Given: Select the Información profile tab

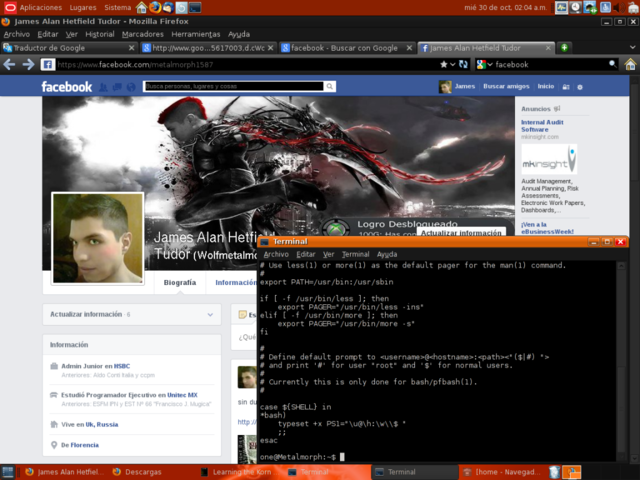Looking at the screenshot, I should (x=236, y=282).
